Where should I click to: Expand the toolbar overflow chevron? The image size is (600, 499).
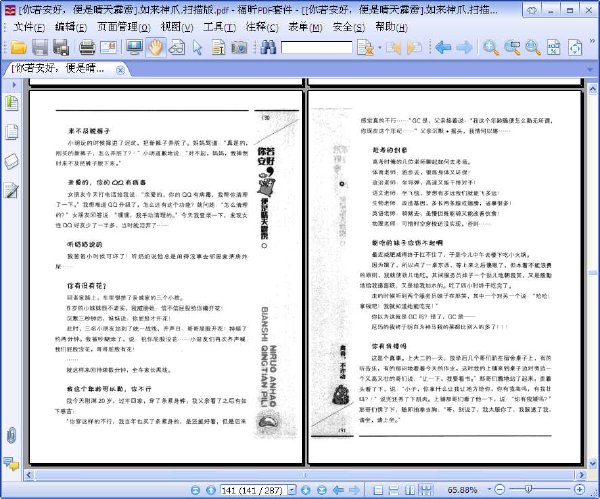coord(592,40)
